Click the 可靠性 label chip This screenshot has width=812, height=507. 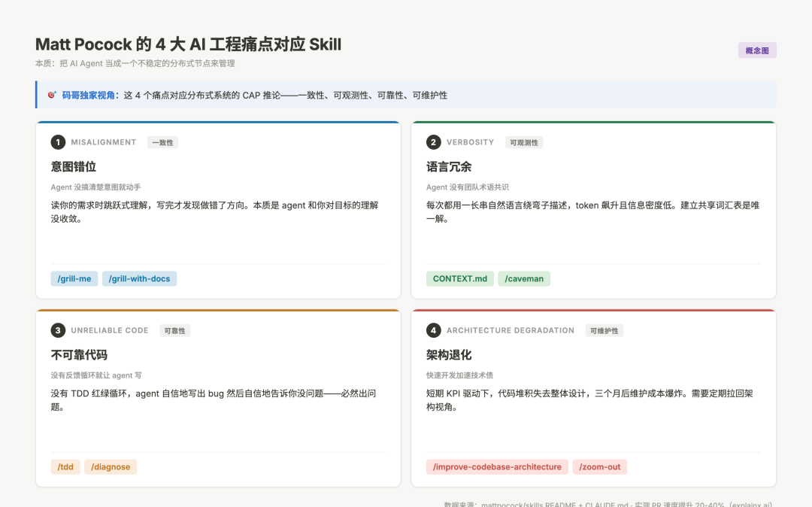tap(174, 331)
